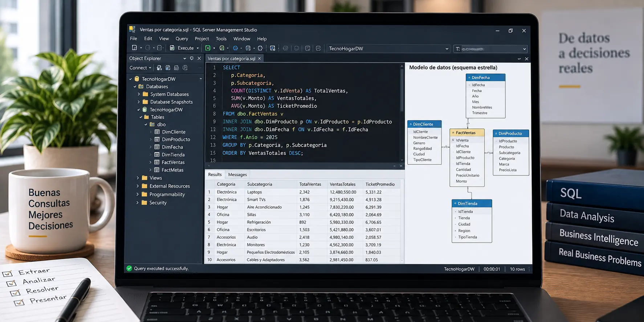
Task: Click the green database icon beside TecnoHogarDW
Action: [144, 109]
